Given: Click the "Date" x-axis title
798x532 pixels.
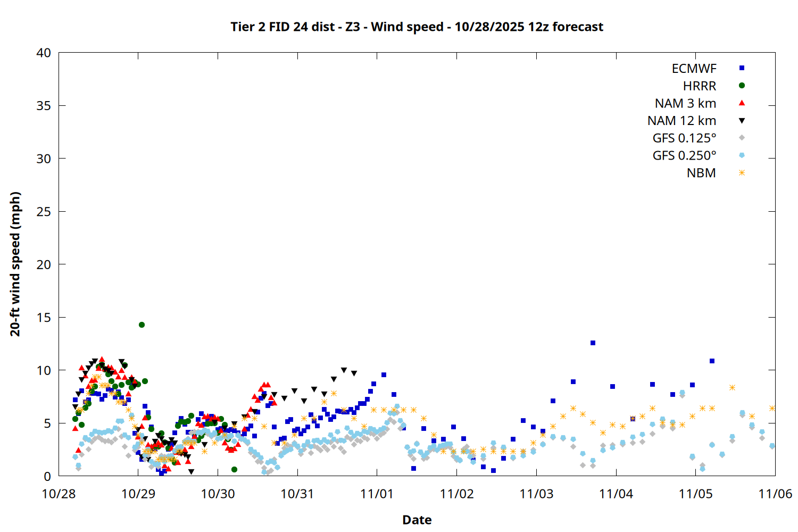Looking at the screenshot, I should tap(417, 520).
